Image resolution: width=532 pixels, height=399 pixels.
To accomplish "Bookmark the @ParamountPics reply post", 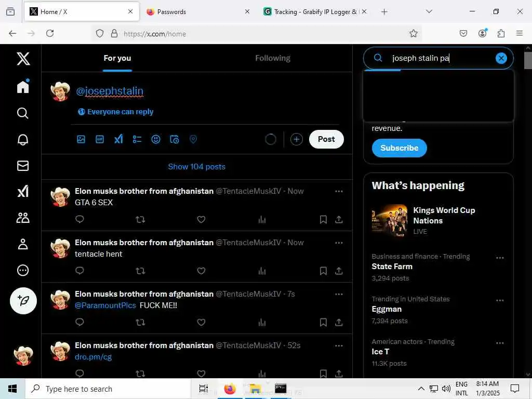I will [323, 322].
